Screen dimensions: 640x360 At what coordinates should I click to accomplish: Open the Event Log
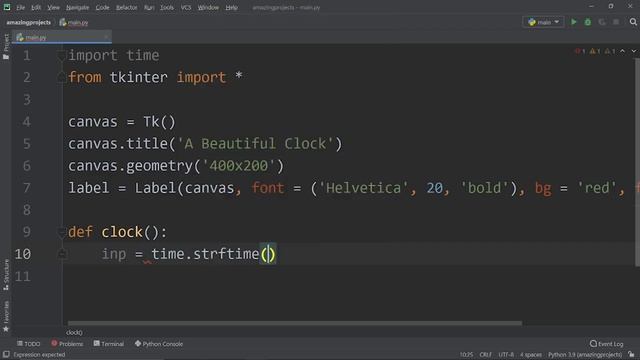coord(607,344)
